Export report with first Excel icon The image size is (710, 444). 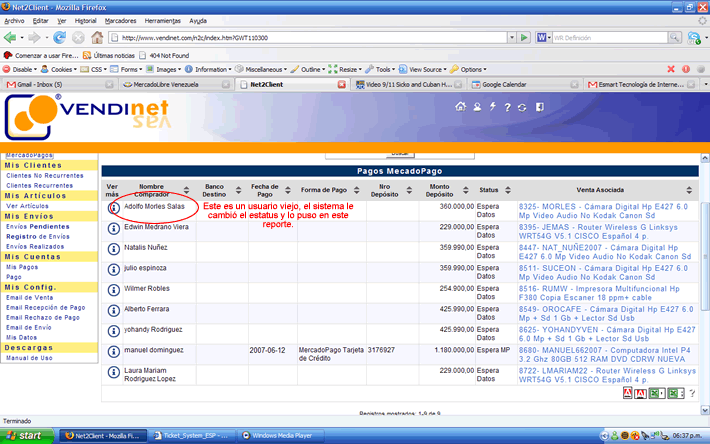[x=657, y=393]
